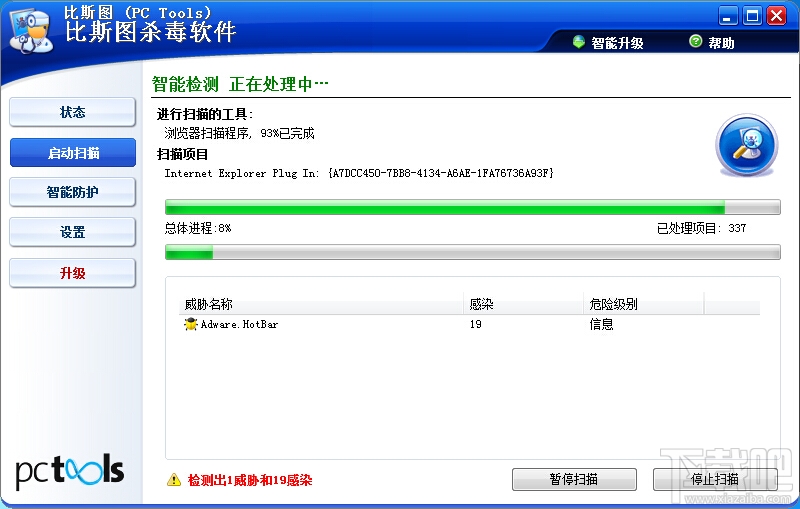Click the current tool scan progress bar
This screenshot has width=800, height=509.
click(472, 207)
